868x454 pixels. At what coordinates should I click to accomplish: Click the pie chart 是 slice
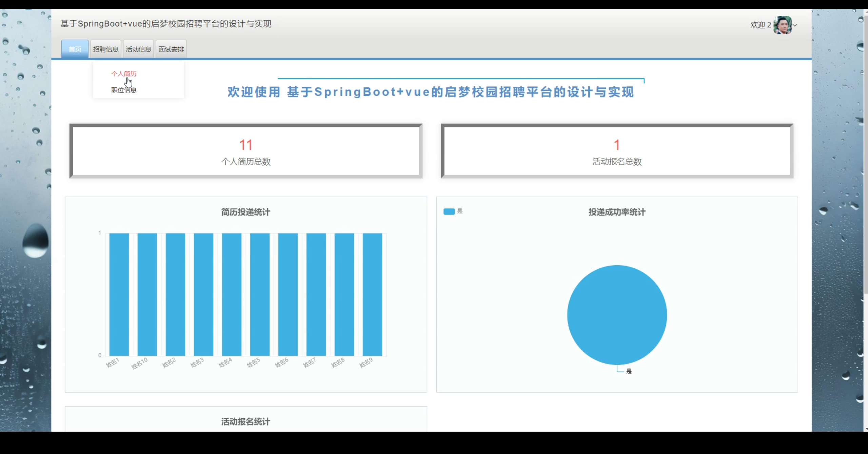point(617,315)
